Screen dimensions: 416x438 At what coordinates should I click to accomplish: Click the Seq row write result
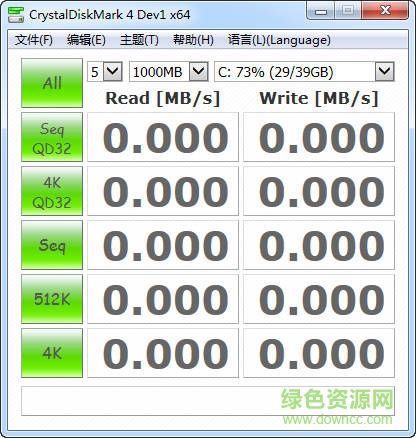pos(319,245)
